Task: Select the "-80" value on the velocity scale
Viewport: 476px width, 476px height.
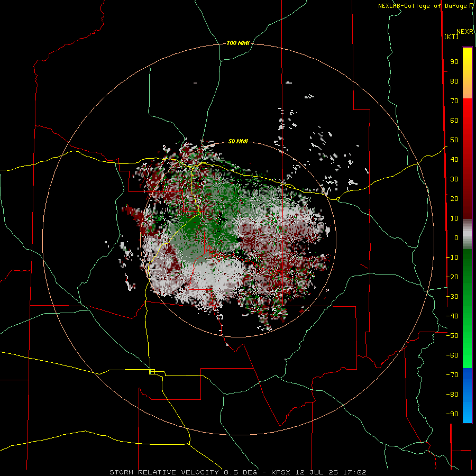Action: point(452,395)
